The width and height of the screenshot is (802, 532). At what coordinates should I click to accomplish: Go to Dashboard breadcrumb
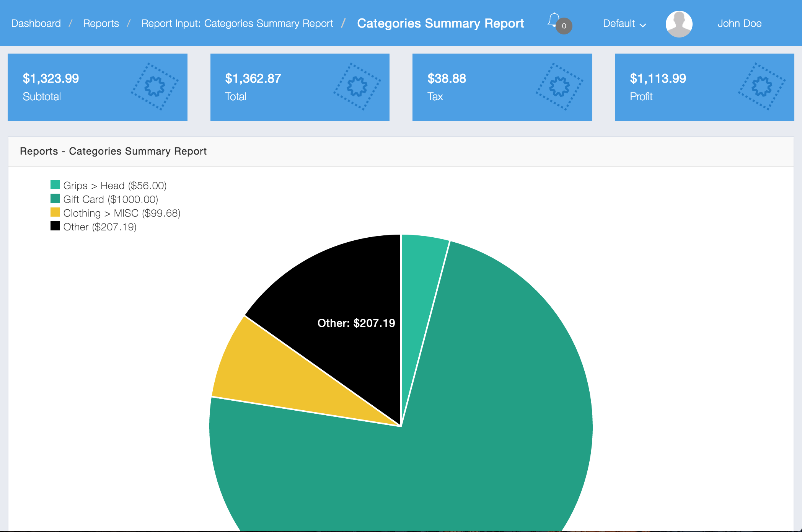(36, 24)
